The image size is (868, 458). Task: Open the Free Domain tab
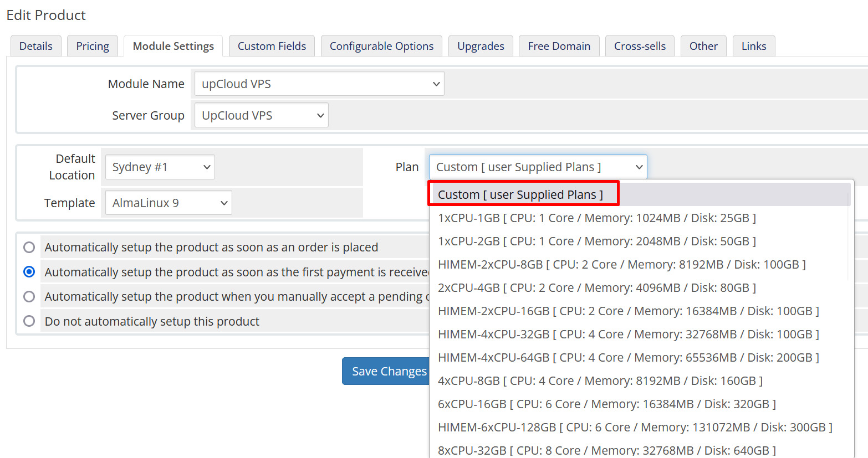click(x=559, y=46)
